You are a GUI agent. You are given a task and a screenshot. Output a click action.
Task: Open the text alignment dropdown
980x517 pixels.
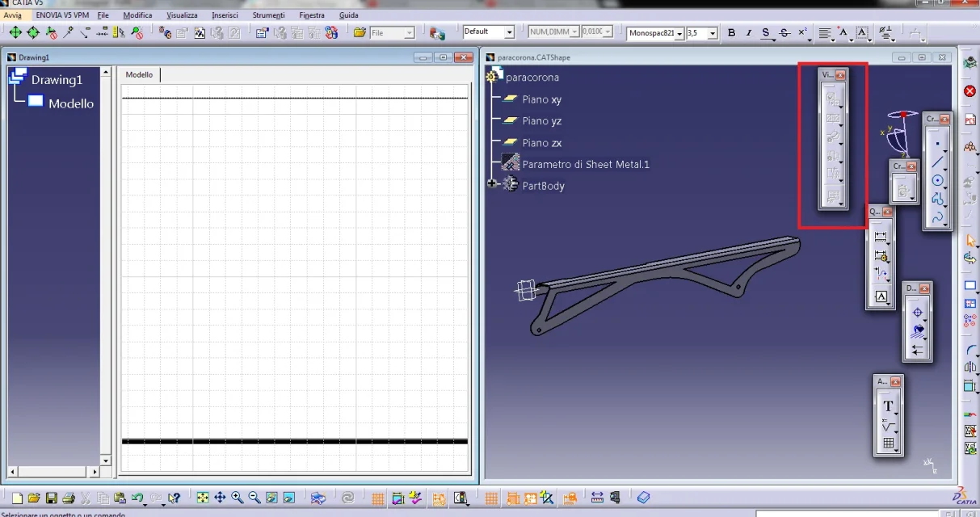coord(826,33)
